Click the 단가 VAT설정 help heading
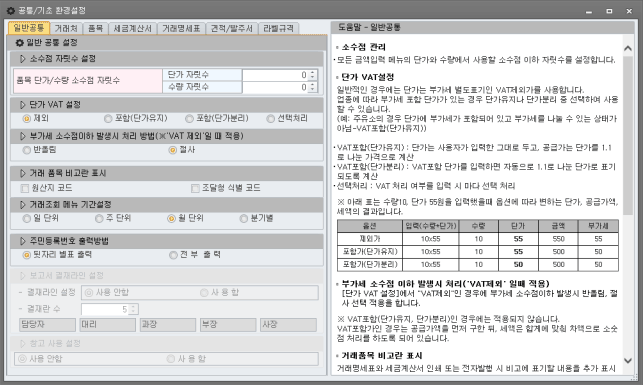 tap(368, 77)
